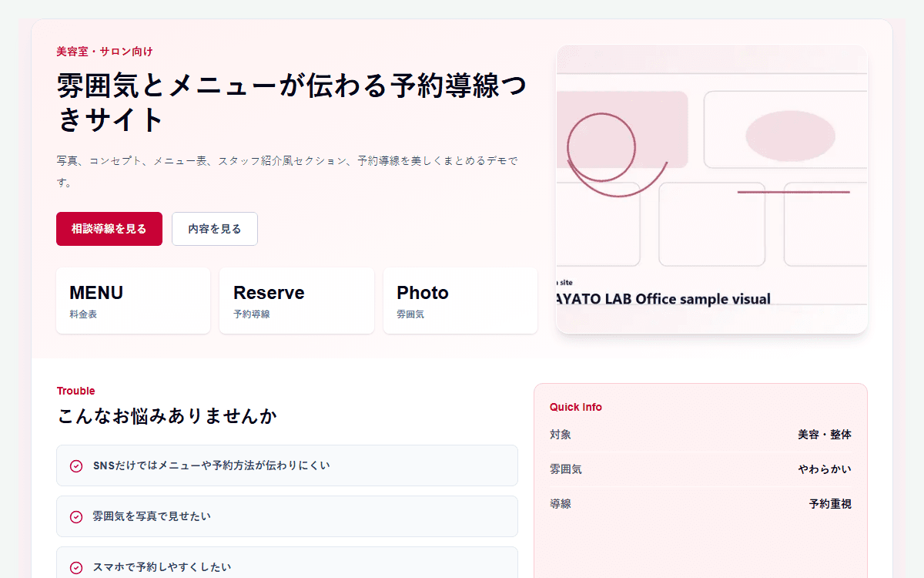This screenshot has width=924, height=578.
Task: Click the こんなお悩みありませんか heading
Action: [167, 416]
